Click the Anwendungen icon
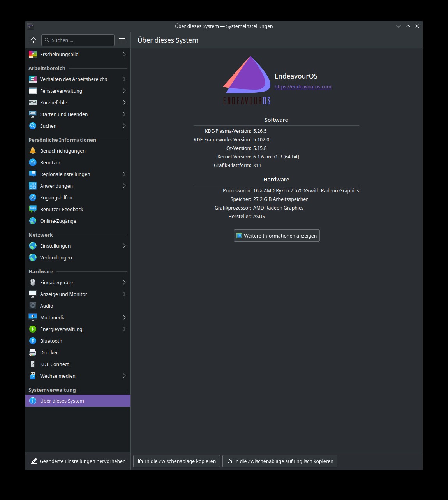The image size is (448, 500). tap(33, 186)
